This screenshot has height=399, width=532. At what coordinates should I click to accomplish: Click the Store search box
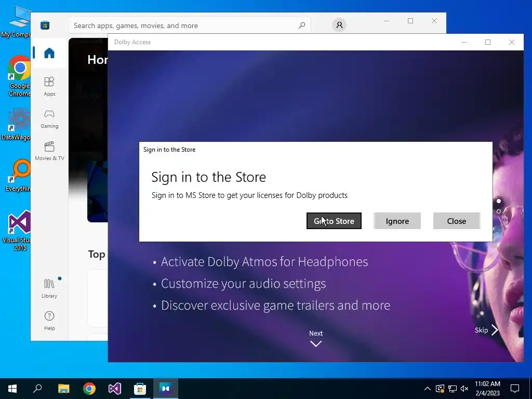tap(189, 25)
